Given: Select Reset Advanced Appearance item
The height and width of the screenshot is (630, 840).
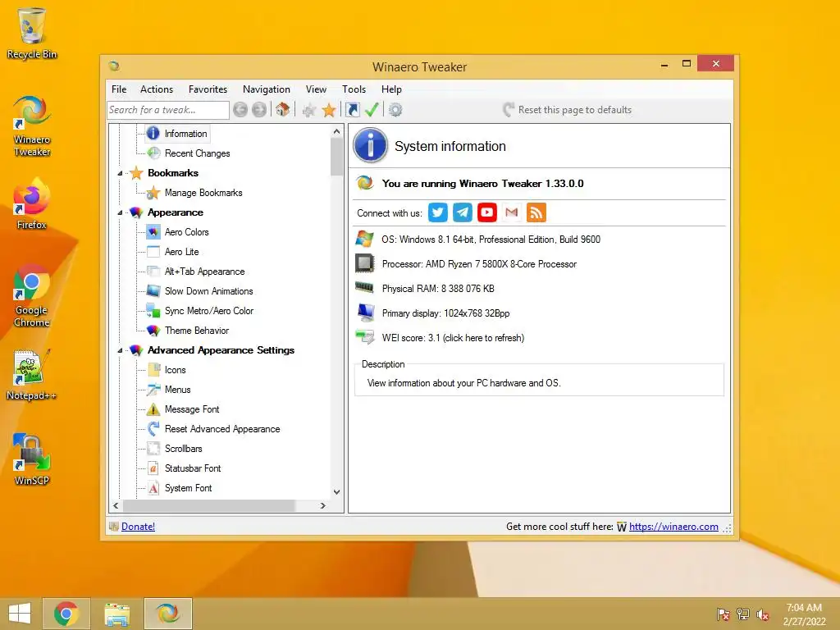Looking at the screenshot, I should point(222,429).
